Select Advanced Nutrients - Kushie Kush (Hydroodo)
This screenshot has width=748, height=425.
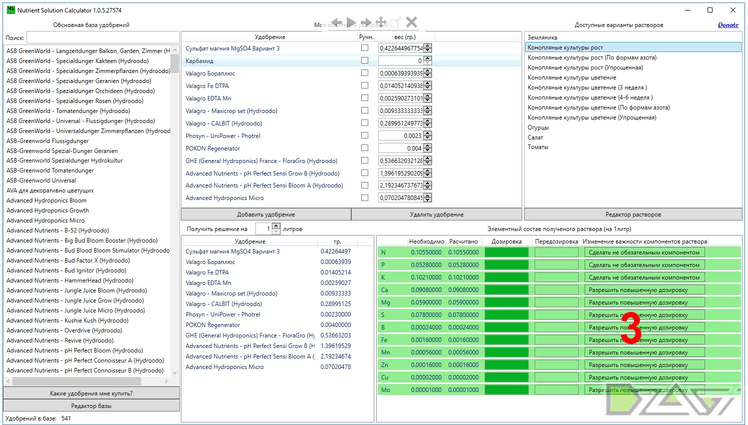67,320
